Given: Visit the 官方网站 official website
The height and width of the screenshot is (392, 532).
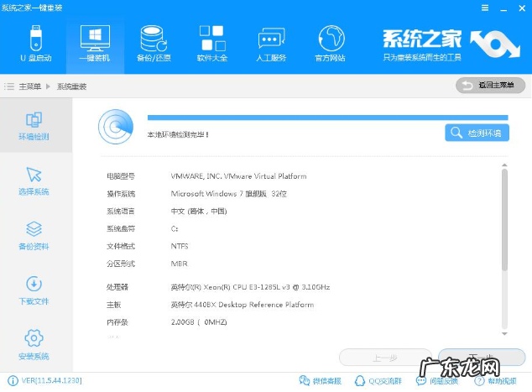Looking at the screenshot, I should (331, 44).
